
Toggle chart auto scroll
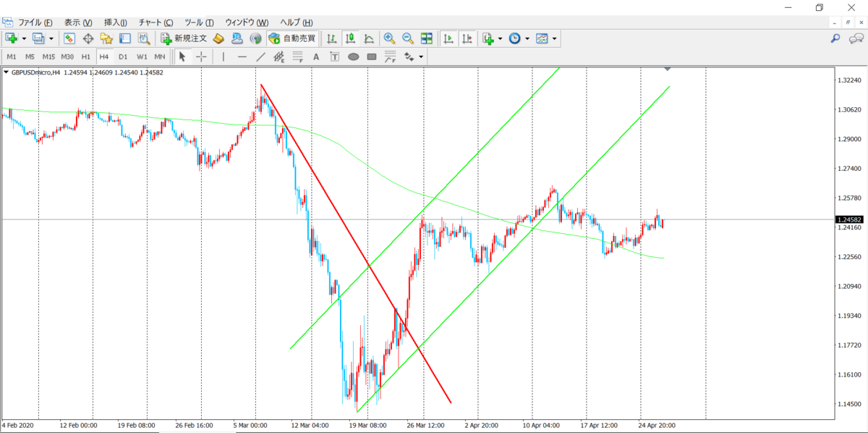(448, 38)
